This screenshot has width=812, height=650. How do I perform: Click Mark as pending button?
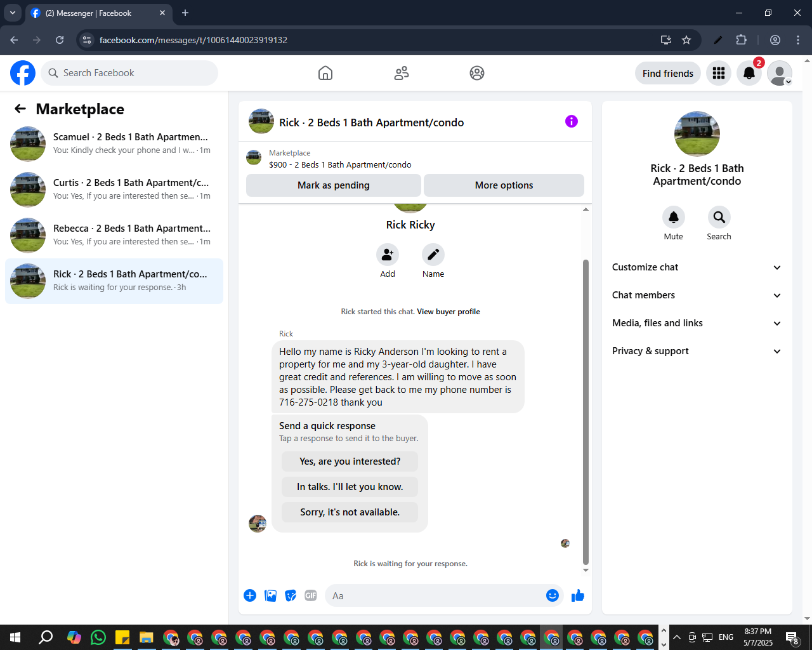point(334,185)
